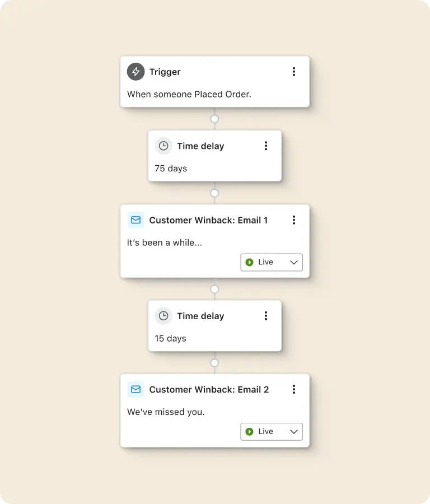Click the connector node above Customer Winback: Email 2
This screenshot has height=504, width=430.
click(214, 363)
